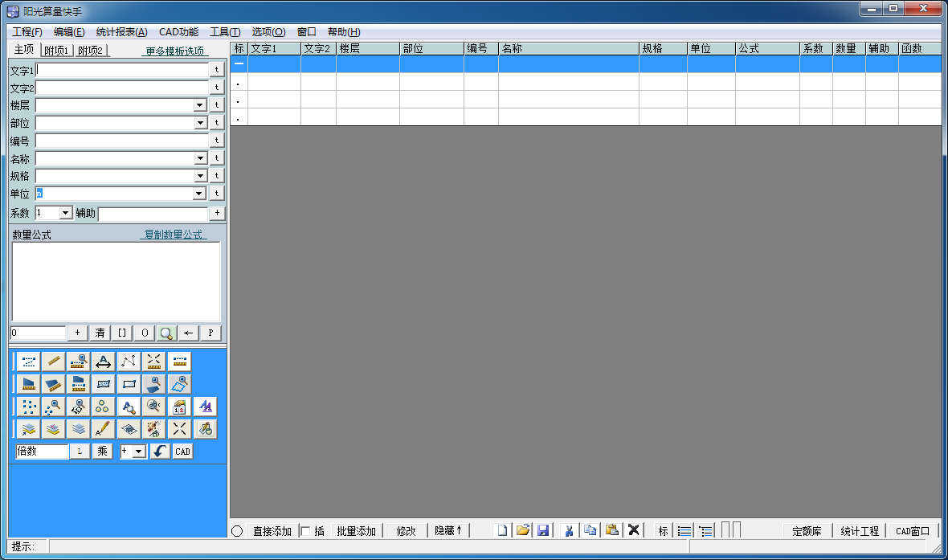Screen dimensions: 948x560
Task: Click the 名称 column header
Action: pos(568,48)
